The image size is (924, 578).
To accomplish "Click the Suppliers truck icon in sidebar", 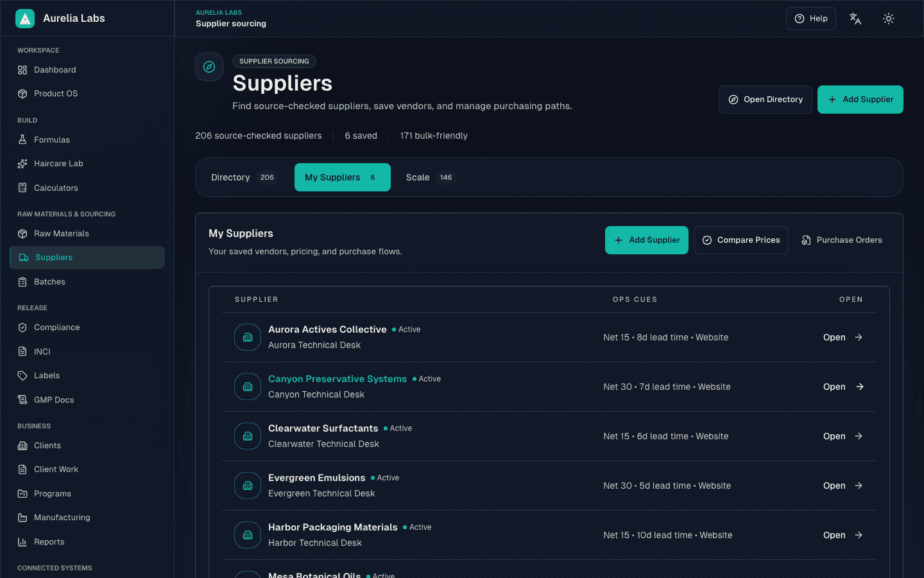I will coord(24,258).
